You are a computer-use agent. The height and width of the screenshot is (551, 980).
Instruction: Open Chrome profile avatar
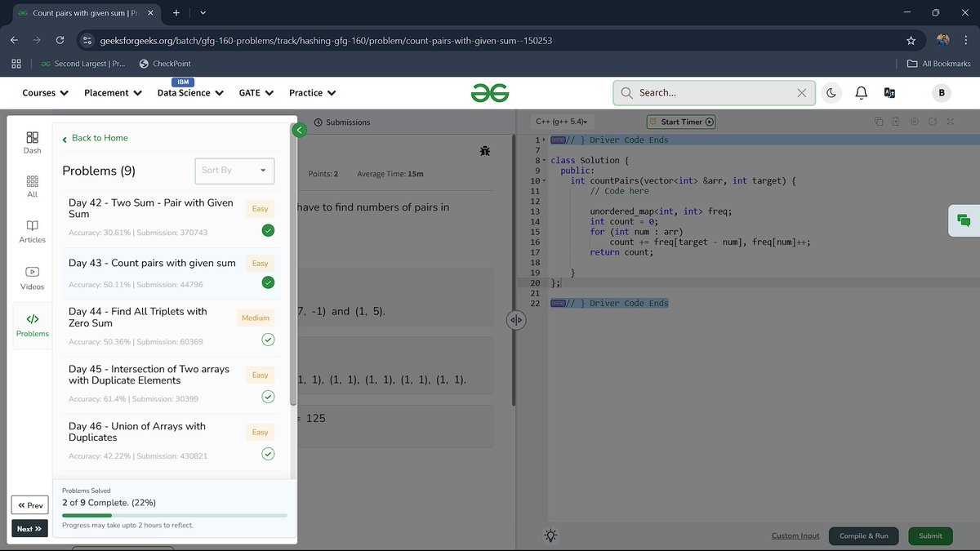[x=942, y=40]
